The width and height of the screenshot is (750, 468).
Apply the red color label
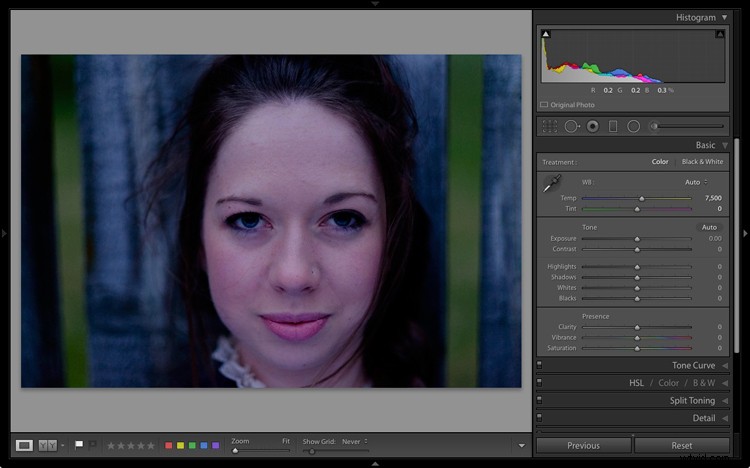pyautogui.click(x=168, y=446)
